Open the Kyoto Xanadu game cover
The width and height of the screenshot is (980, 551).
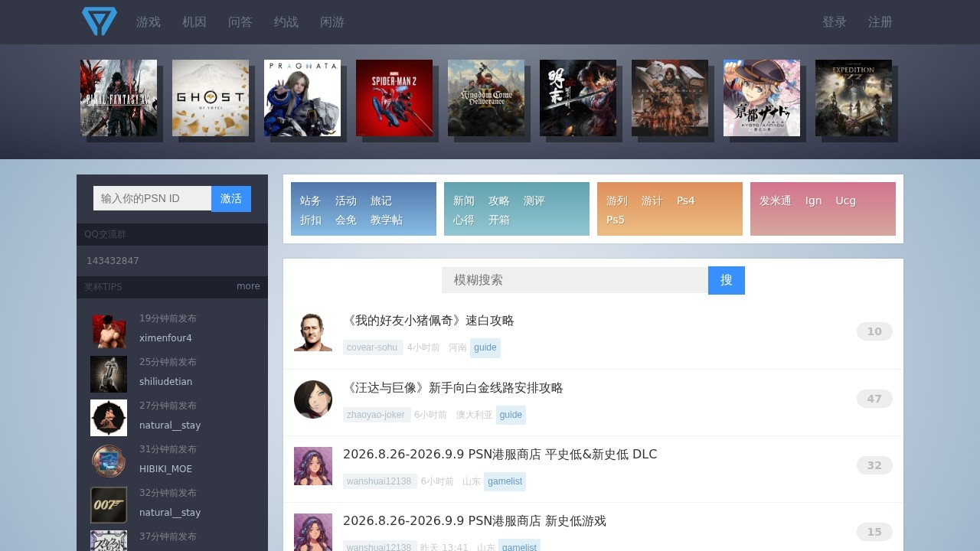tap(762, 98)
